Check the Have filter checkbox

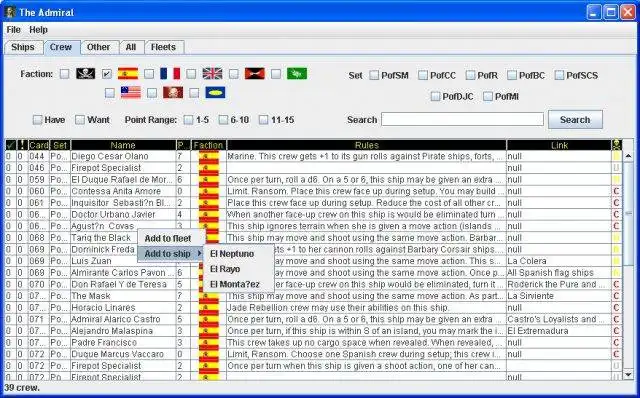click(x=37, y=120)
